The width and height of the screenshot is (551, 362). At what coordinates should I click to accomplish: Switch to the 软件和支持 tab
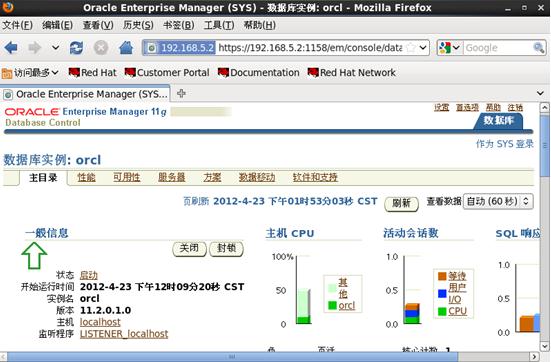[315, 177]
